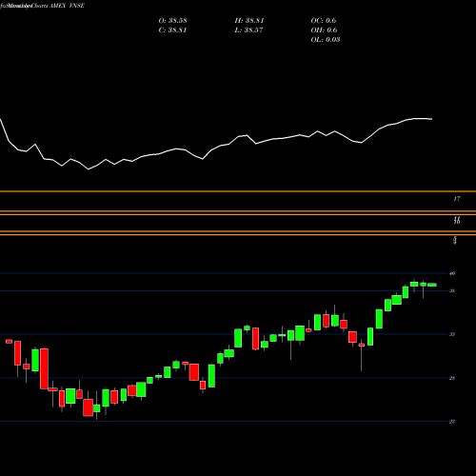Select the OL: 0.03 value
Image resolution: width=476 pixels, height=476 pixels.
[x=326, y=40]
